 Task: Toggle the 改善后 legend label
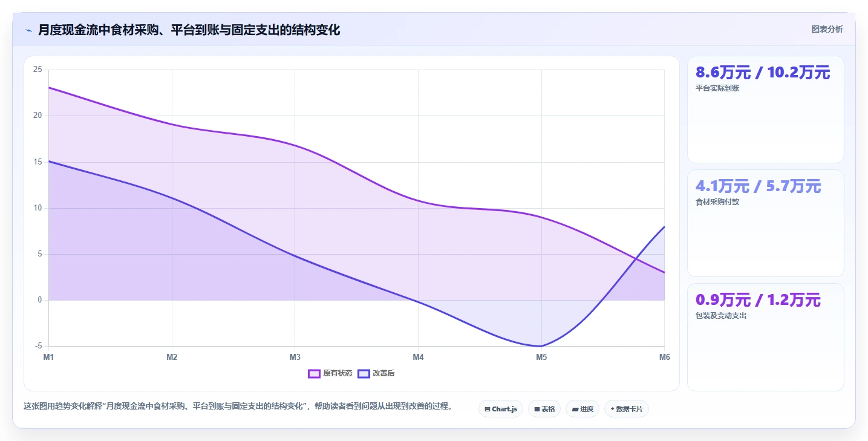[383, 373]
